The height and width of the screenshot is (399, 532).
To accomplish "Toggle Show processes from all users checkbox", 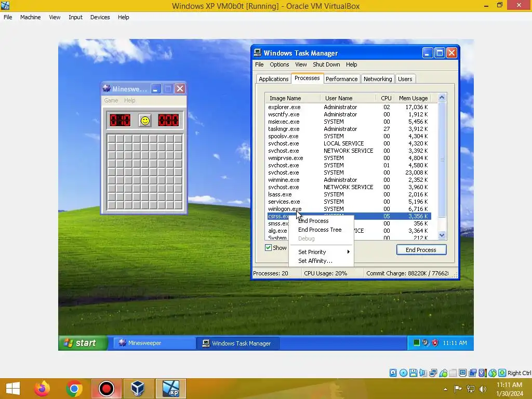I will pyautogui.click(x=268, y=248).
